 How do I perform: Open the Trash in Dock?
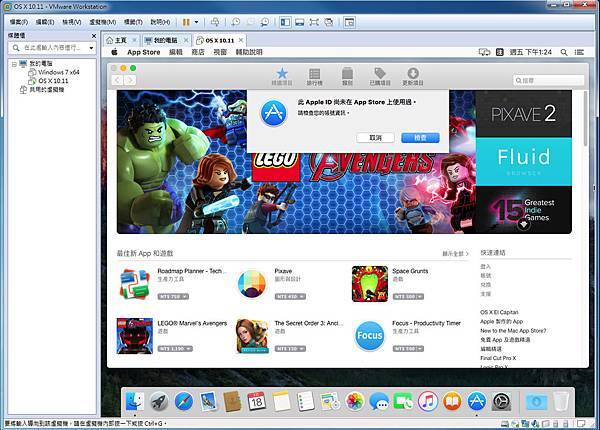click(x=561, y=402)
